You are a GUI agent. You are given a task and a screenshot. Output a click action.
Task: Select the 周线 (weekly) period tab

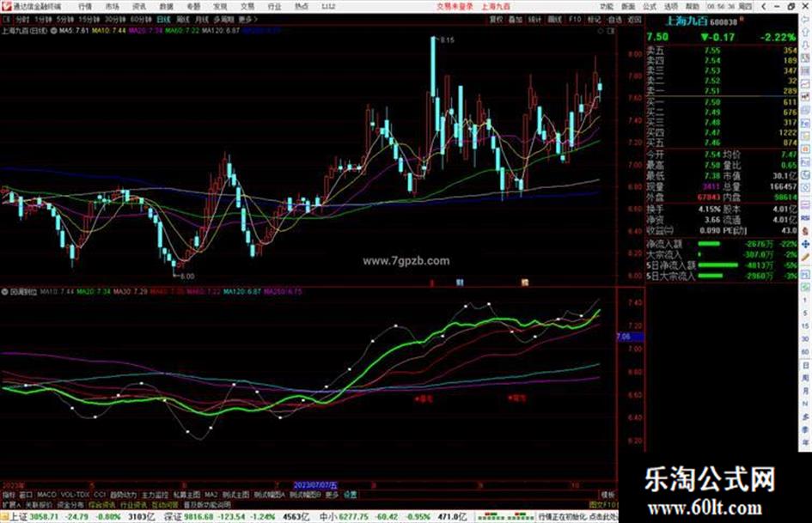click(183, 20)
